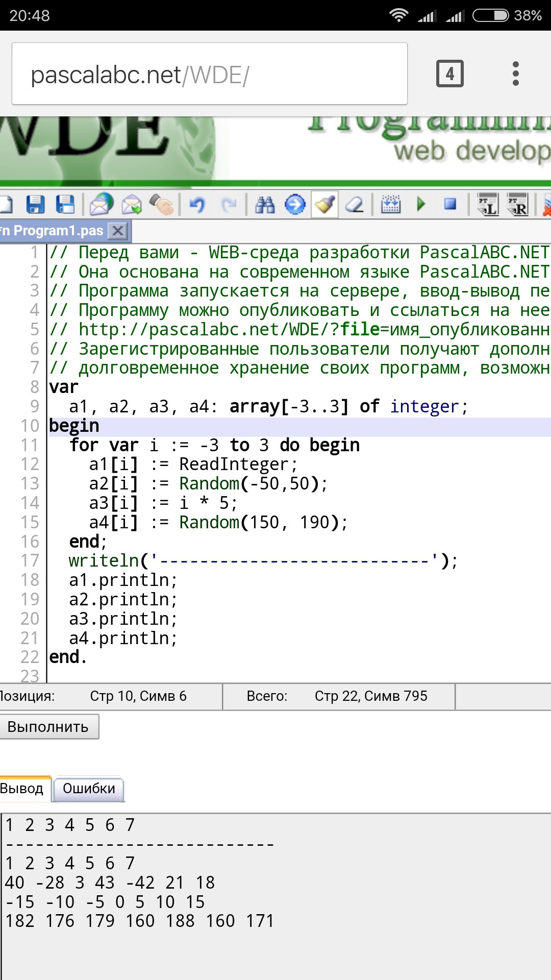Open Find with the binoculars icon
Viewport: 551px width, 980px height.
pyautogui.click(x=265, y=205)
